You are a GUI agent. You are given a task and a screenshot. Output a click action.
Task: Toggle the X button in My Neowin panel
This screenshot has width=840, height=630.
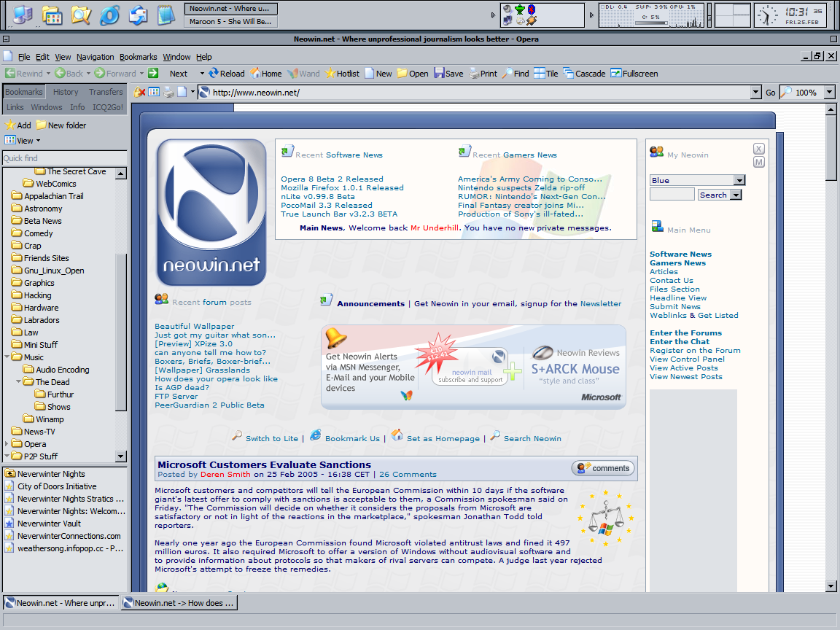(759, 149)
